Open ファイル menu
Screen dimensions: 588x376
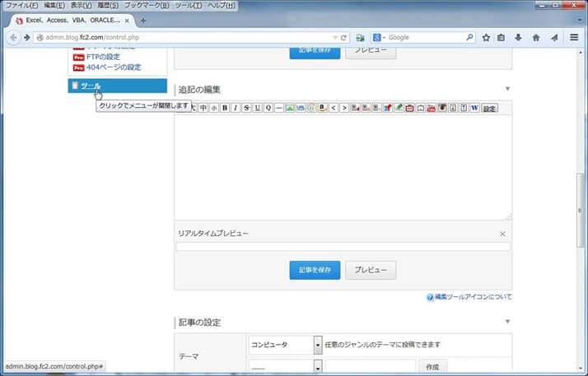click(x=21, y=5)
